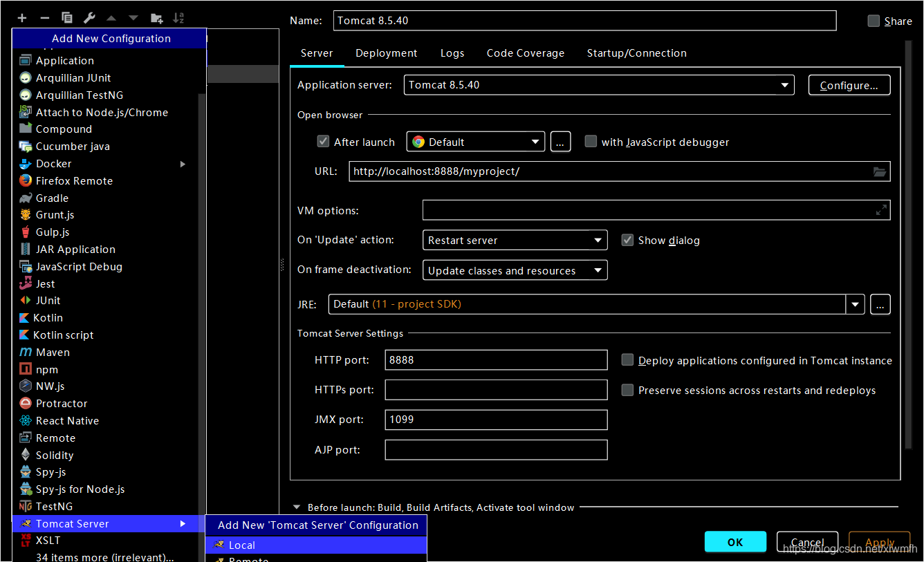Open the Code Coverage tab
Viewport: 924px width, 562px height.
click(526, 53)
